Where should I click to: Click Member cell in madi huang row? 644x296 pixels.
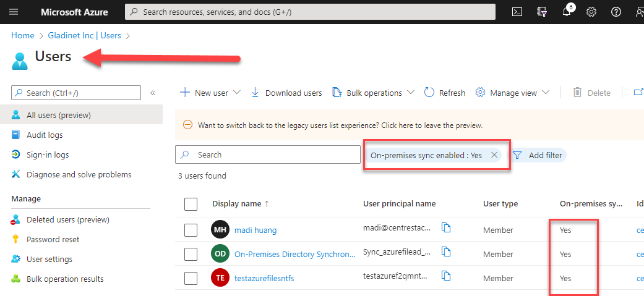(x=498, y=230)
